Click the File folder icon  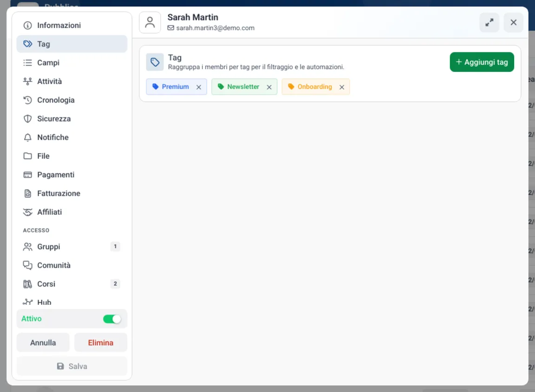tap(28, 156)
